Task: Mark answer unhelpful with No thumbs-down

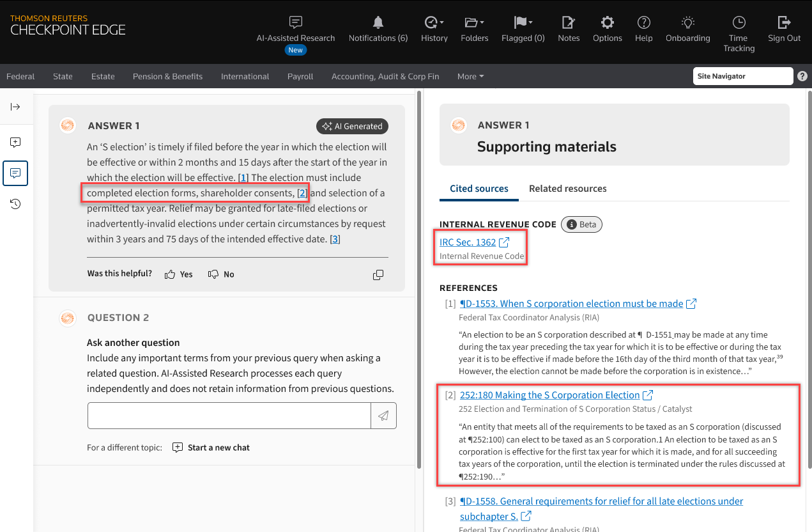Action: pos(221,274)
